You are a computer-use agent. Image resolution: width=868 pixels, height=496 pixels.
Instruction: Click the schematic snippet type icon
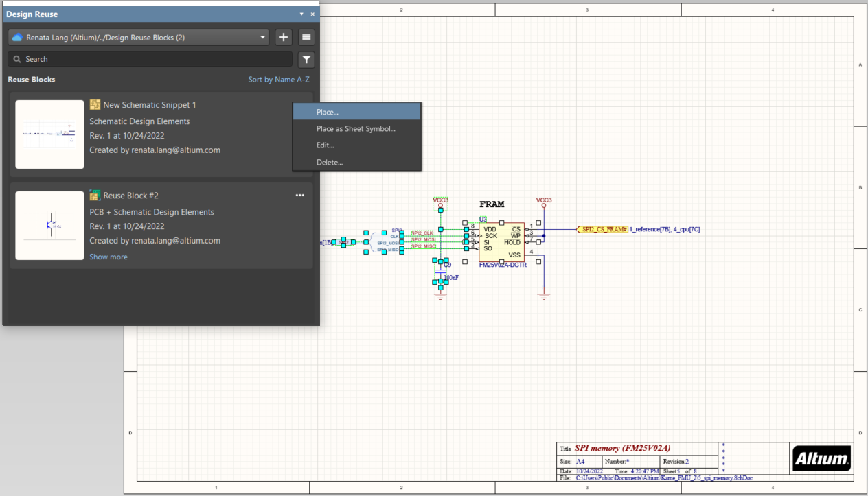point(95,105)
